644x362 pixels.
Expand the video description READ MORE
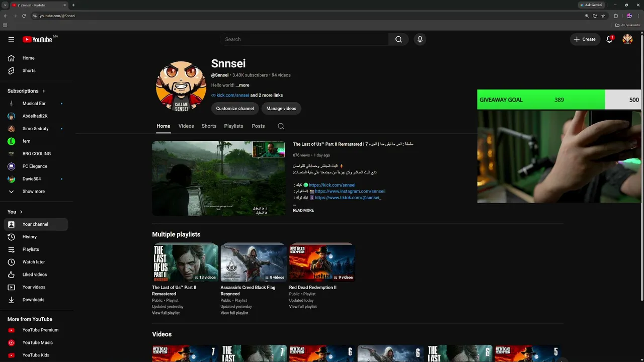tap(303, 211)
